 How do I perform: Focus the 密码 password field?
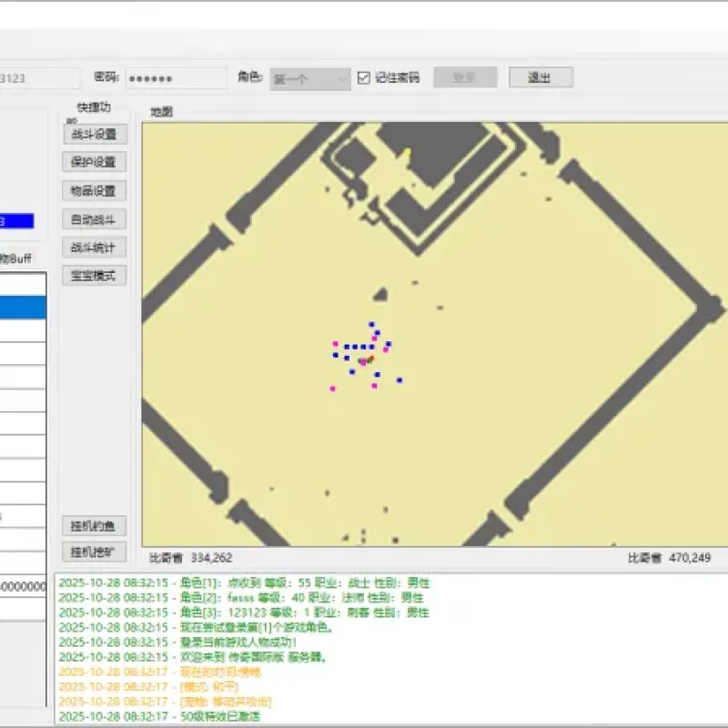[x=176, y=78]
